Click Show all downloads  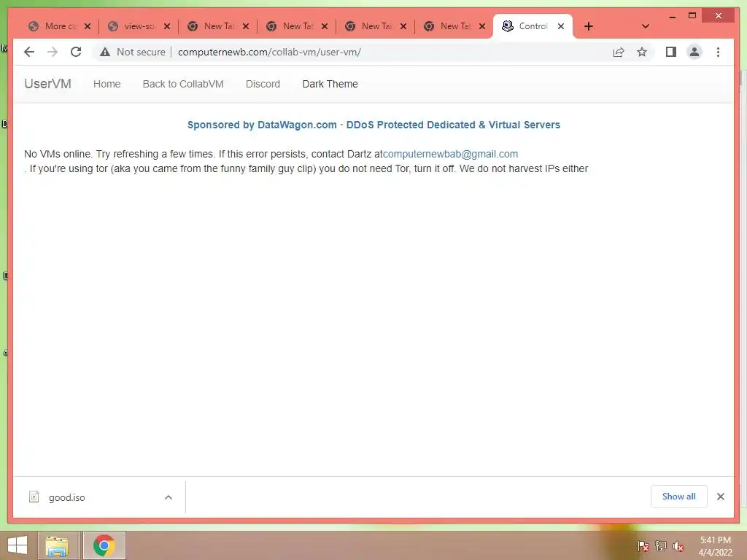(x=679, y=497)
